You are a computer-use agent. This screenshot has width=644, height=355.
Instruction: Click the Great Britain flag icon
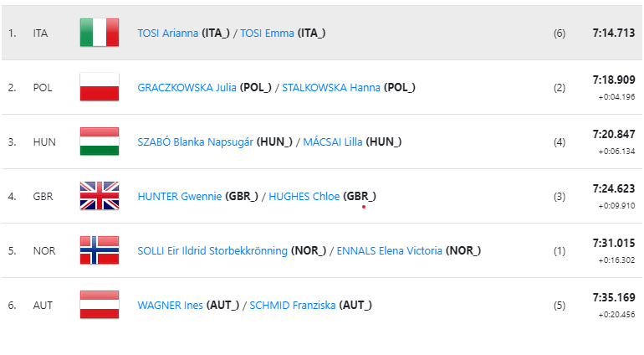coord(100,196)
